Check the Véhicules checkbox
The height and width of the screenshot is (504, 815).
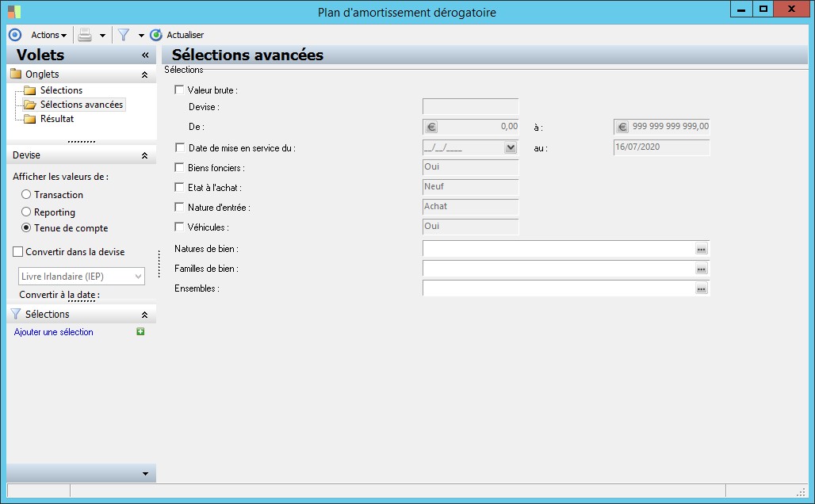[179, 227]
